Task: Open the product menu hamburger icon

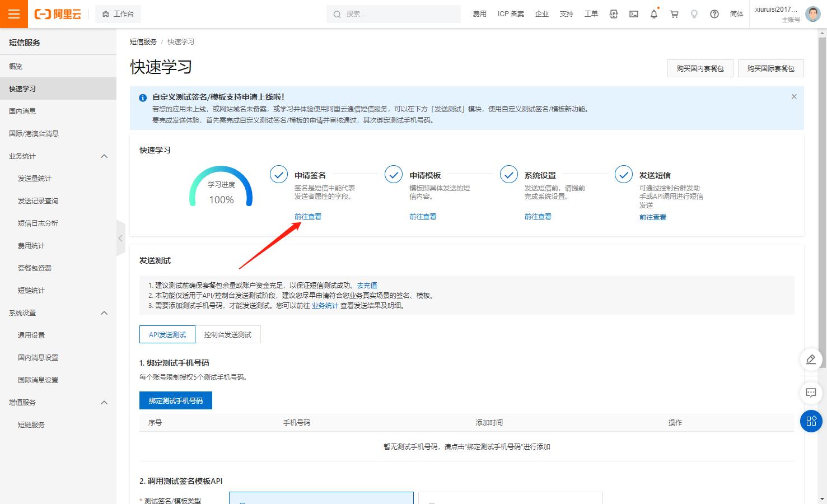Action: click(14, 13)
